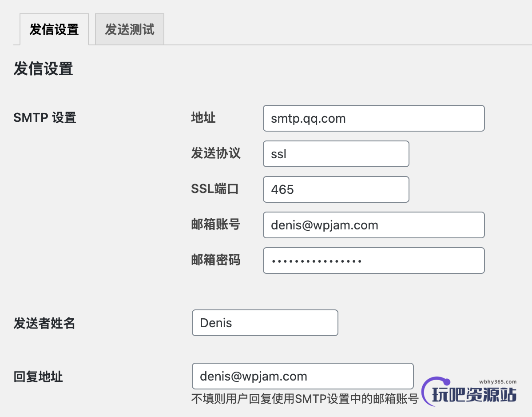This screenshot has width=532, height=417.
Task: Click the 地址 input showing smtp.qq.com
Action: (x=373, y=118)
